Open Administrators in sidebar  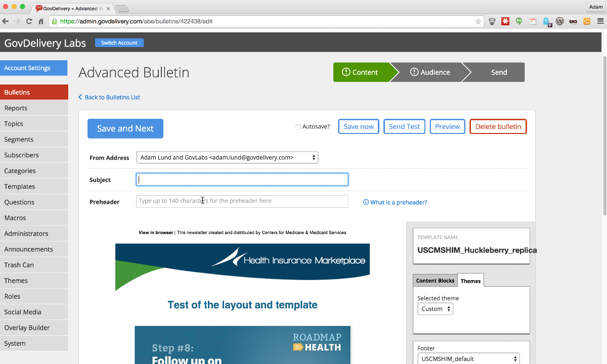click(x=34, y=233)
